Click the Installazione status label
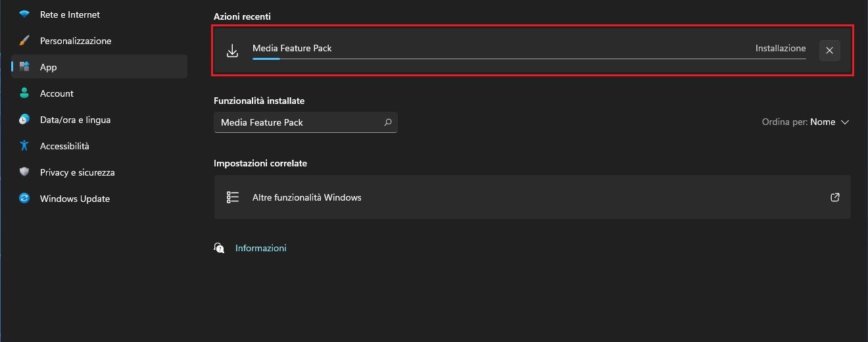 coord(780,48)
